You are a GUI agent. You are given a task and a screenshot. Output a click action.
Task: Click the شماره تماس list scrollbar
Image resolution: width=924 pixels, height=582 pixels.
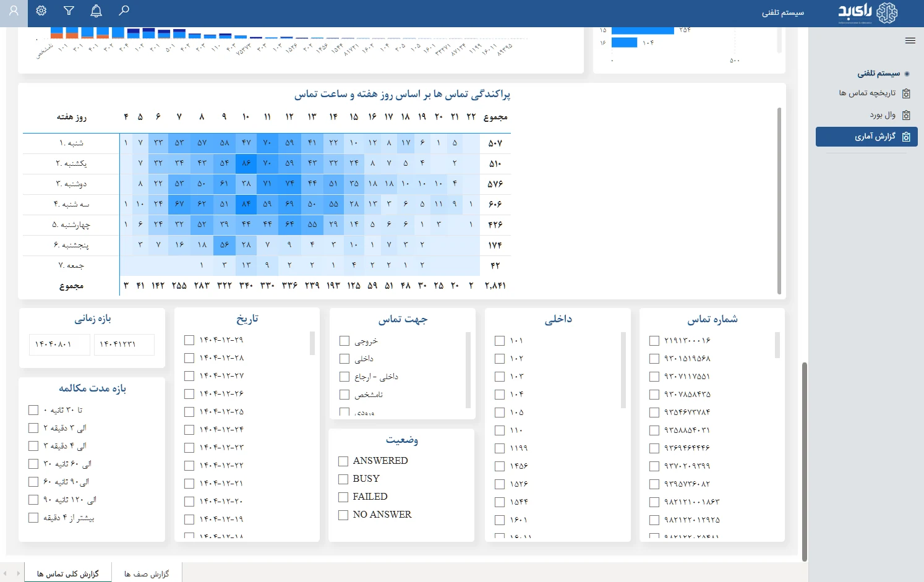tap(777, 345)
